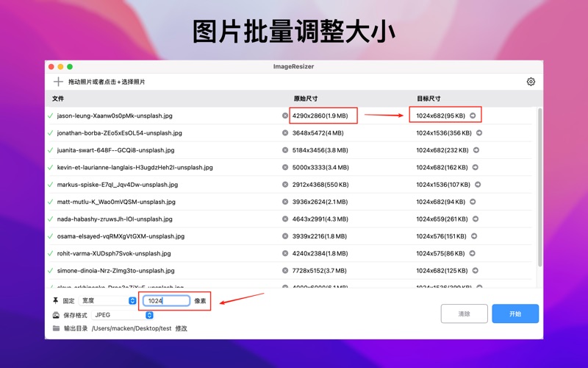
Task: Reveal output for 1024x682(95 KB) arrow icon
Action: [473, 116]
